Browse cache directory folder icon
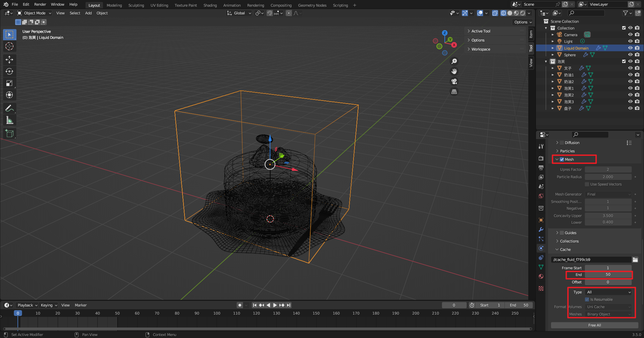Screen dimensions: 644x338 pyautogui.click(x=635, y=260)
